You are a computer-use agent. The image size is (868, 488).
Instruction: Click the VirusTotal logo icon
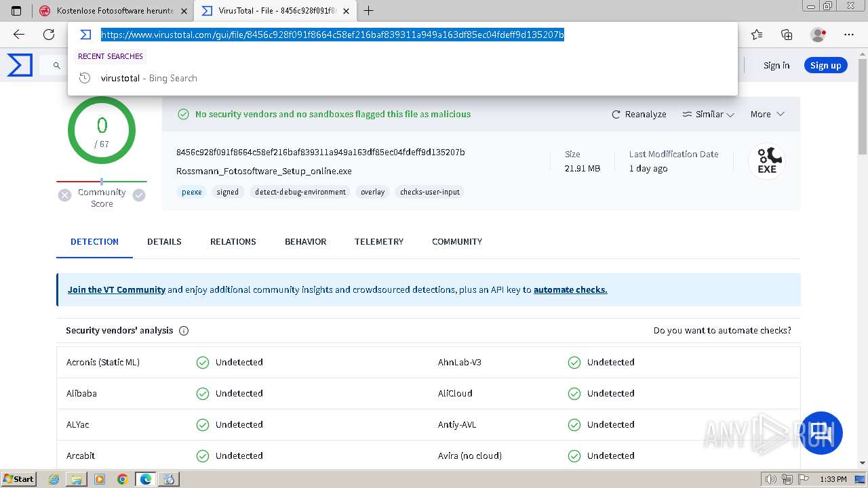pos(20,65)
